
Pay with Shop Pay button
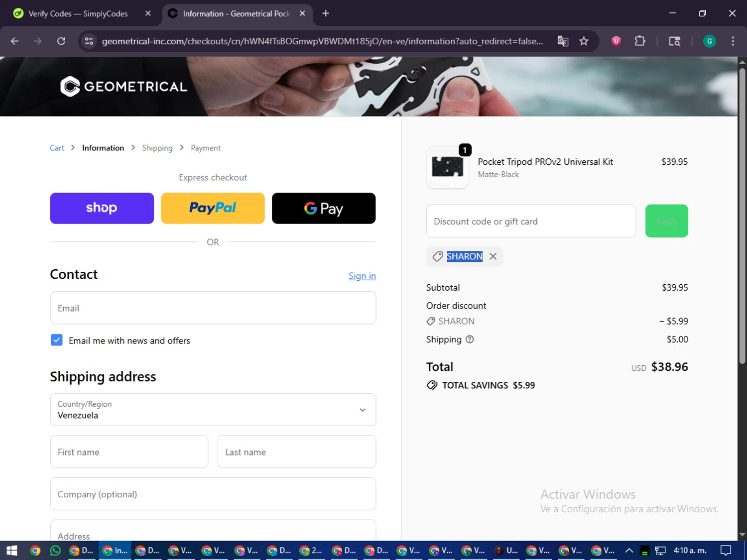(102, 208)
